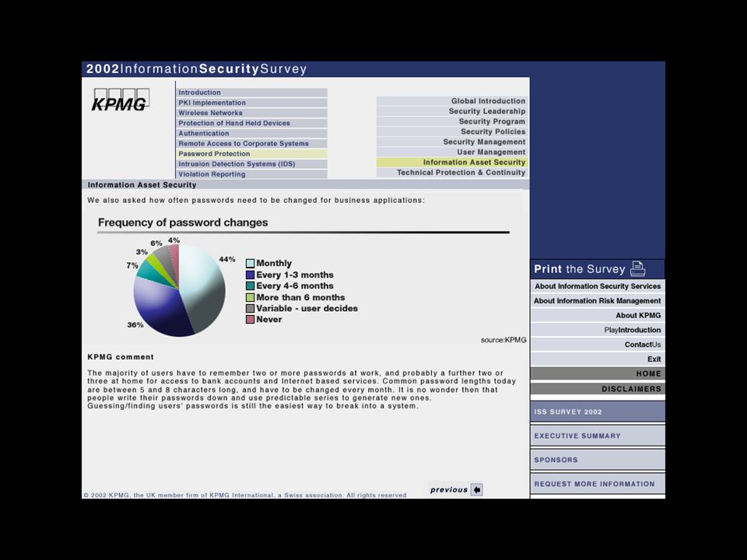Switch to Security Leadership section

pyautogui.click(x=452, y=111)
